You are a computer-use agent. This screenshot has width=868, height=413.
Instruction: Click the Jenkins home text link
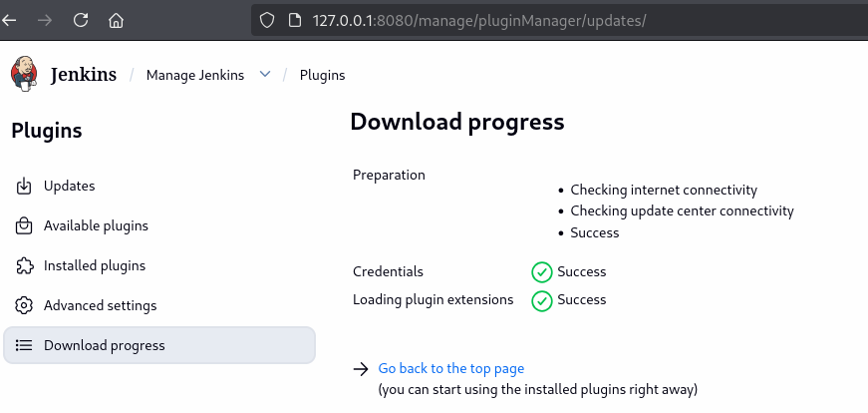[x=84, y=75]
